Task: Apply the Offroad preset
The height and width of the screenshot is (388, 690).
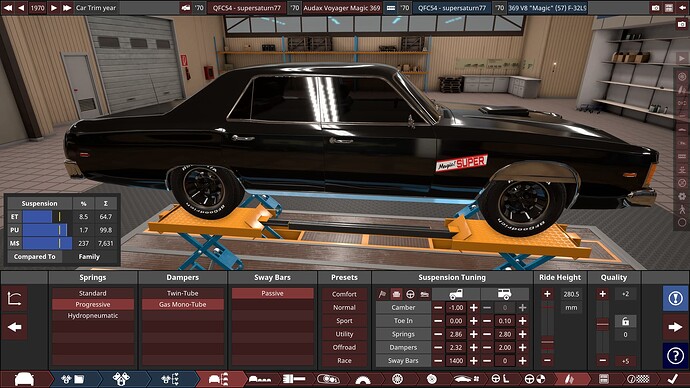Action: point(344,347)
